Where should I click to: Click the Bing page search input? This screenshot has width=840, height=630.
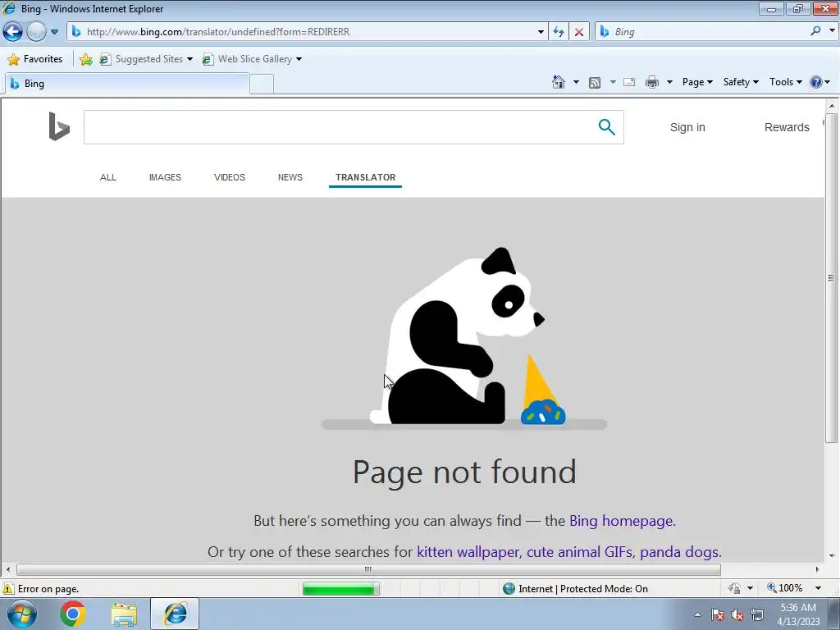point(337,127)
